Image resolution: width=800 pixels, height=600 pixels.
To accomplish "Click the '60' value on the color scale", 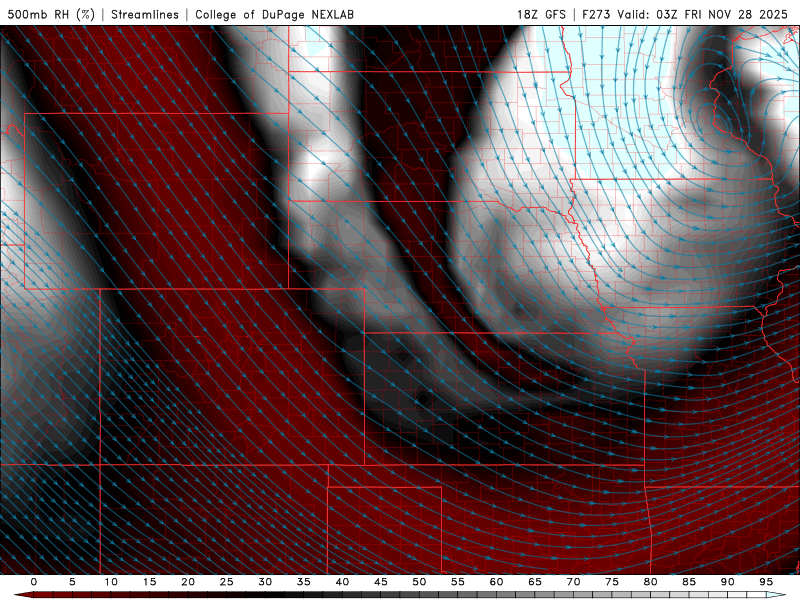I will 496,582.
